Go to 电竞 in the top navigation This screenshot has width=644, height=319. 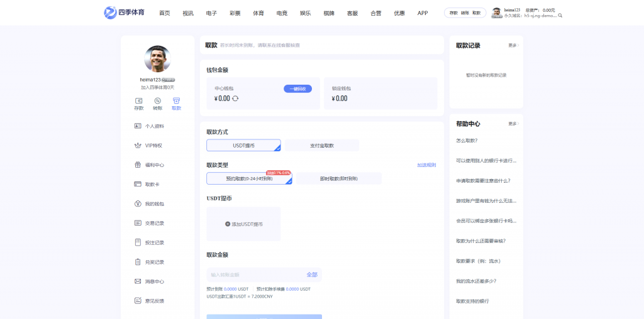(x=282, y=13)
